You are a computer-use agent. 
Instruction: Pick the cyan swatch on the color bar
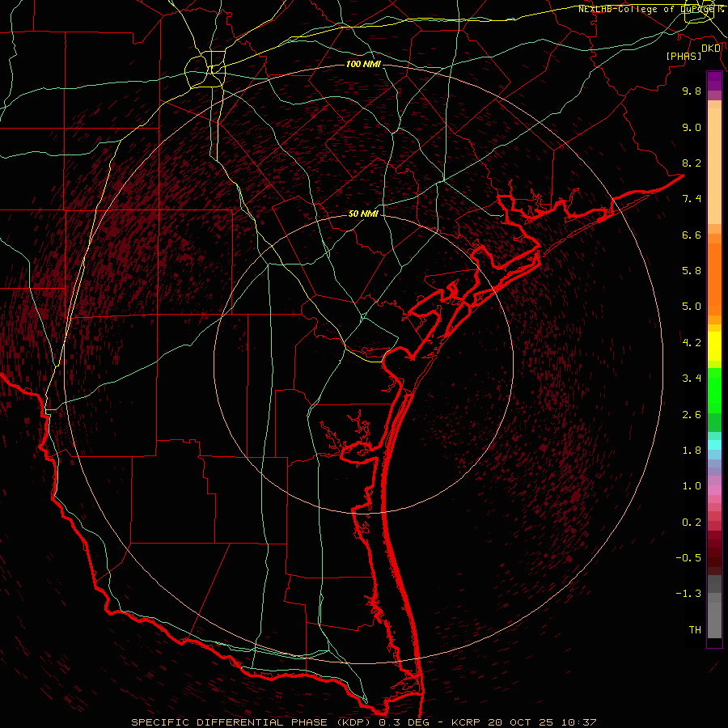coord(714,445)
